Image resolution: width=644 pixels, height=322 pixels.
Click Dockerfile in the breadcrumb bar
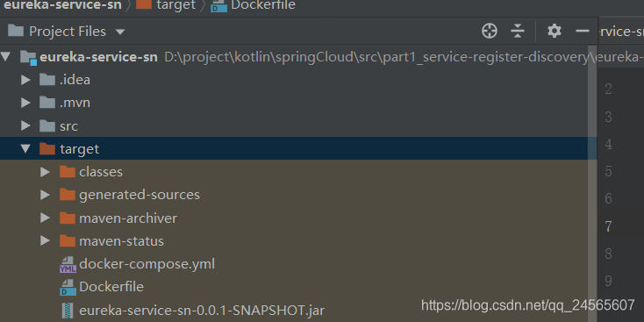tap(263, 5)
